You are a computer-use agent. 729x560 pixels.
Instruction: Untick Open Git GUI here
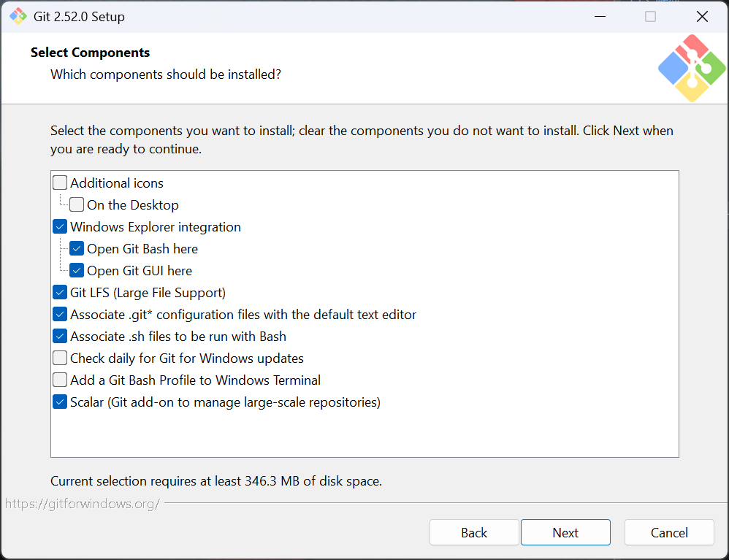click(x=77, y=271)
